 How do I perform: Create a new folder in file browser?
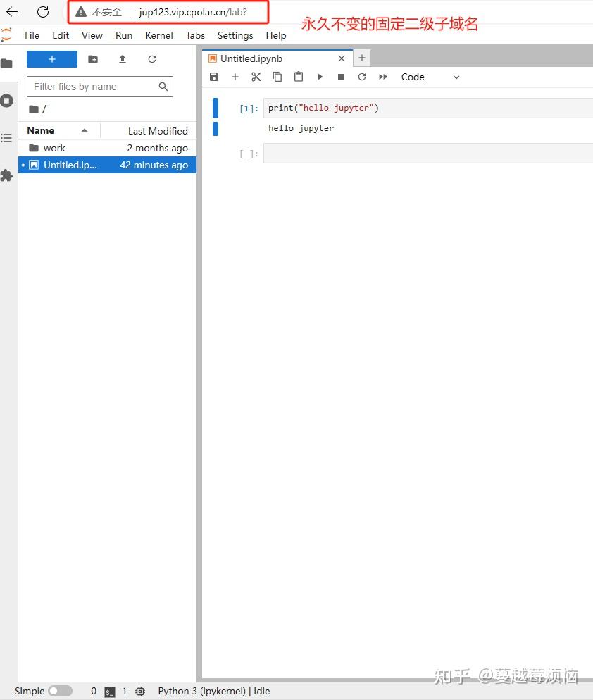(x=93, y=59)
